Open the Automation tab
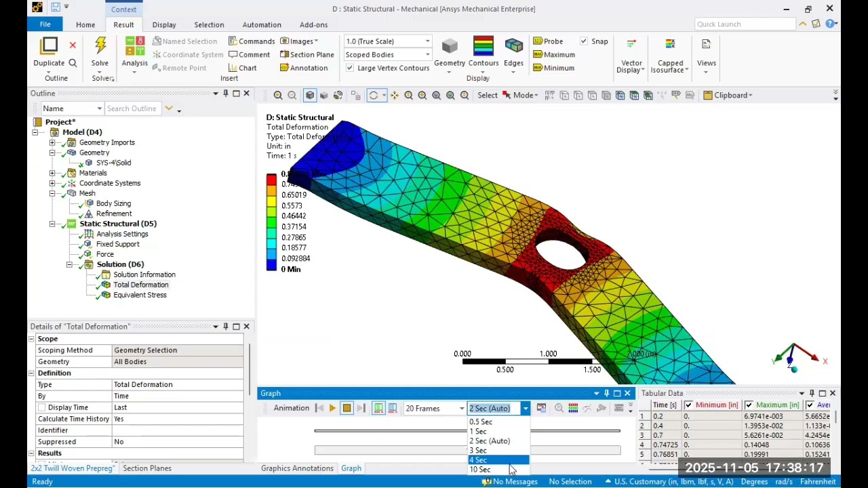Image resolution: width=868 pixels, height=488 pixels. coord(262,24)
